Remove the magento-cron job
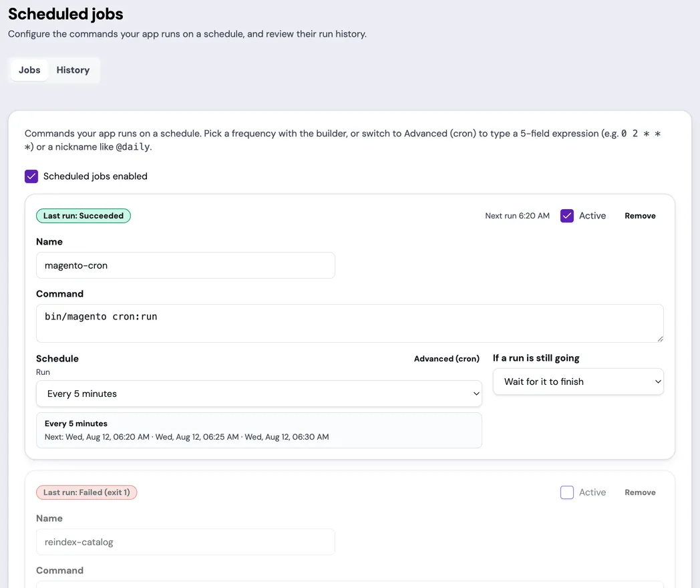700x588 pixels. click(x=640, y=216)
